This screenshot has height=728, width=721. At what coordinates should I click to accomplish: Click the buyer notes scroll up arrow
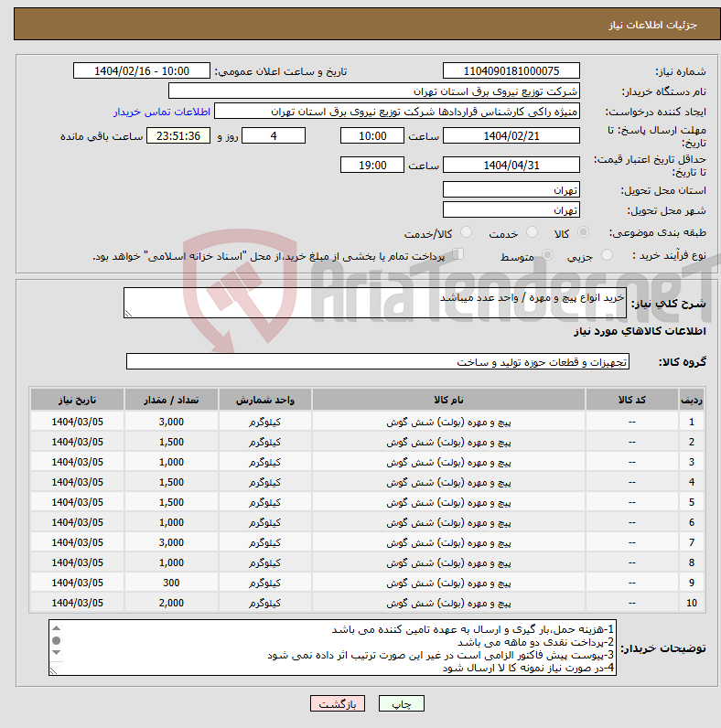pyautogui.click(x=56, y=628)
